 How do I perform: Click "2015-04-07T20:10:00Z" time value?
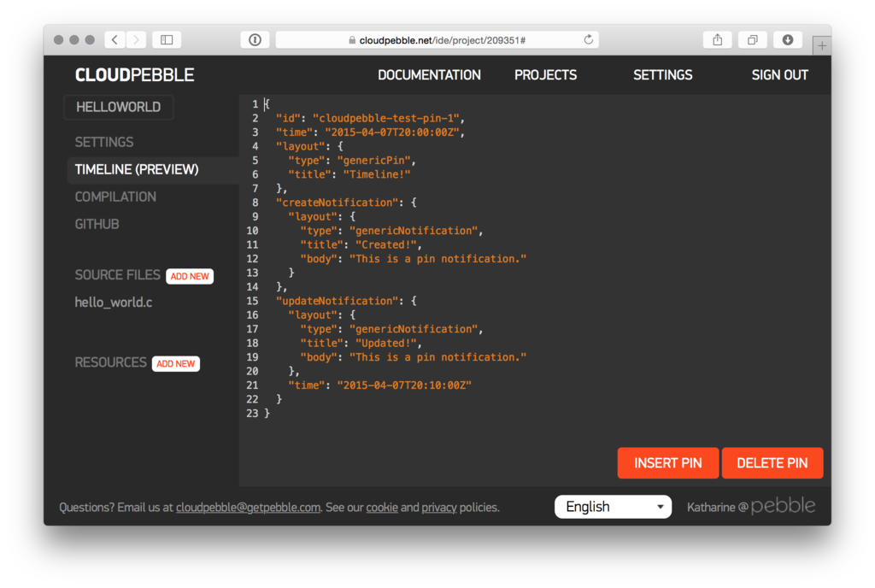(404, 385)
